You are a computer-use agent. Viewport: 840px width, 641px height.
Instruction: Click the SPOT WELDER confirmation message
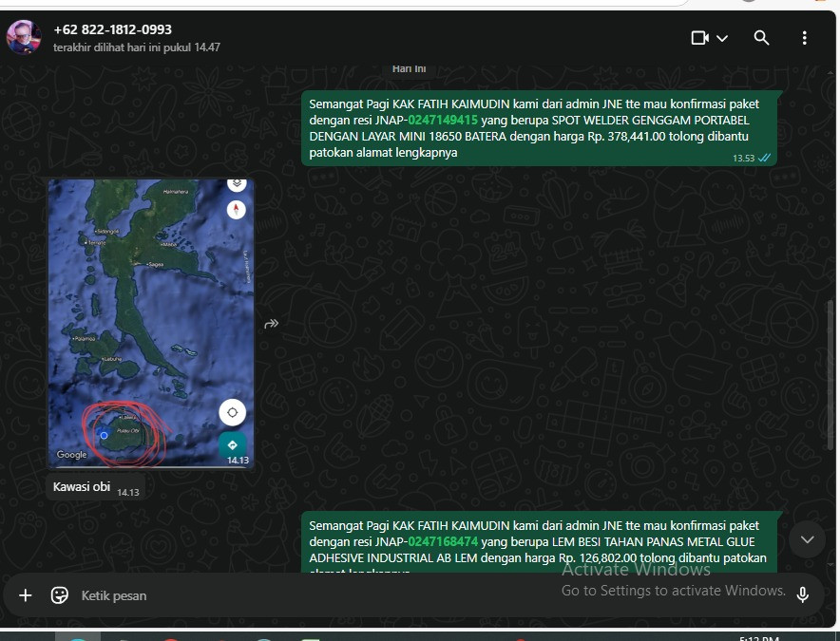pyautogui.click(x=539, y=128)
